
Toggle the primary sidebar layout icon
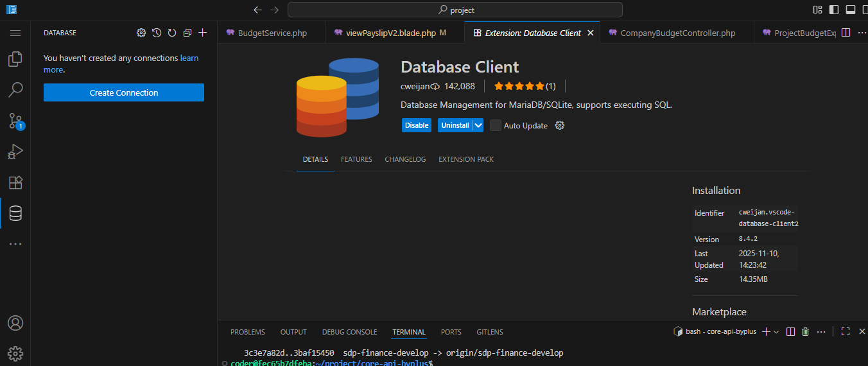pyautogui.click(x=834, y=10)
